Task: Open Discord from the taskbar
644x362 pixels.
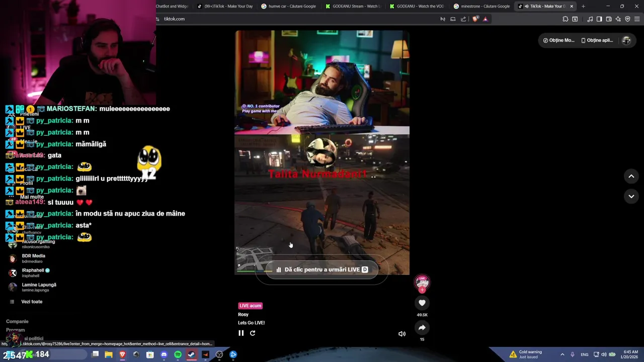Action: pyautogui.click(x=164, y=354)
